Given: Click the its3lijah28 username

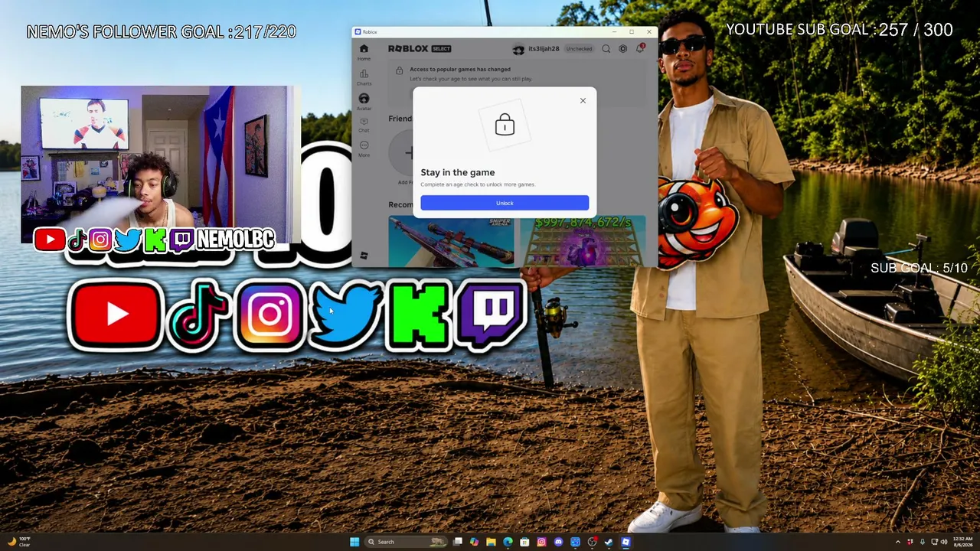Looking at the screenshot, I should click(544, 49).
